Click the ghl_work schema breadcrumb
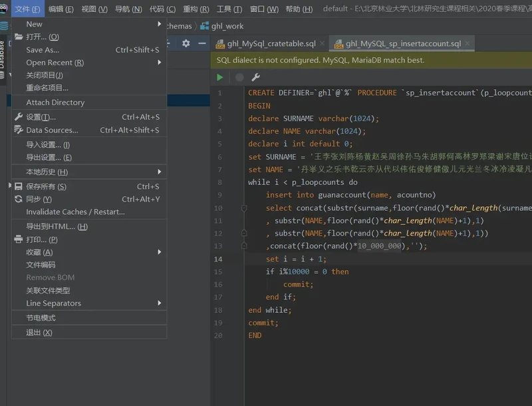The image size is (532, 406). [227, 26]
